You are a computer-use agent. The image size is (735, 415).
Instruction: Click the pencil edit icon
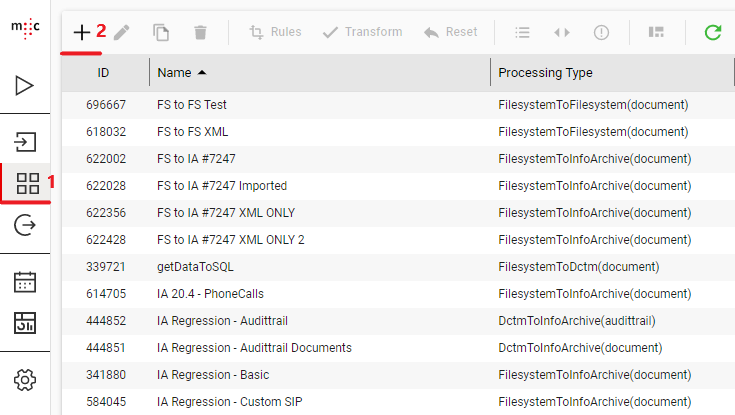(121, 32)
